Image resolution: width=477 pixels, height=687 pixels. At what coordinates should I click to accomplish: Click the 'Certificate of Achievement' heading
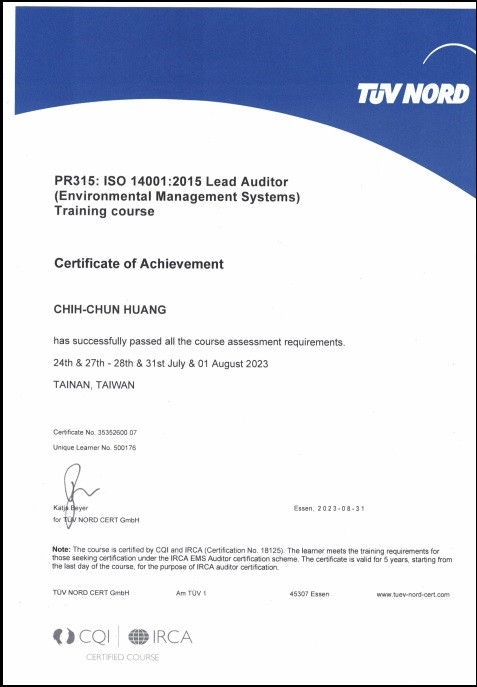click(x=139, y=264)
